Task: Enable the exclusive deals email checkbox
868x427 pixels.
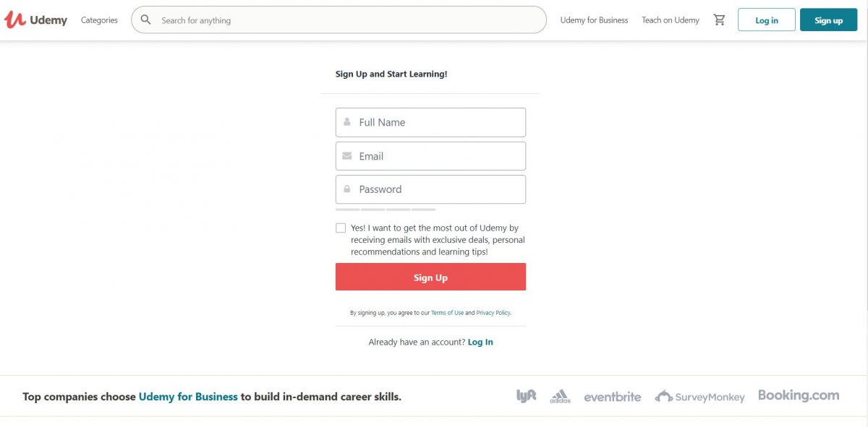Action: pos(340,227)
